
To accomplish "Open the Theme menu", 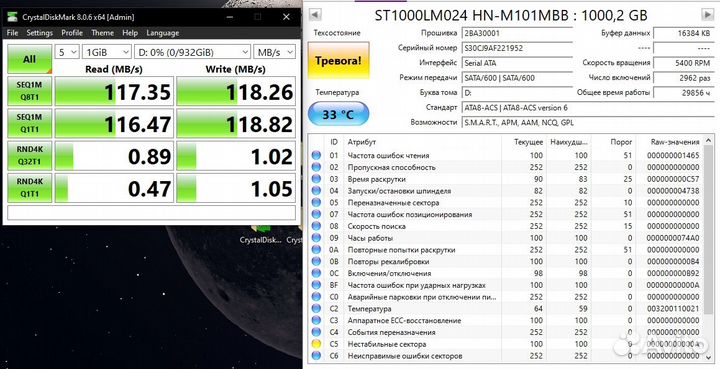I will tap(102, 33).
